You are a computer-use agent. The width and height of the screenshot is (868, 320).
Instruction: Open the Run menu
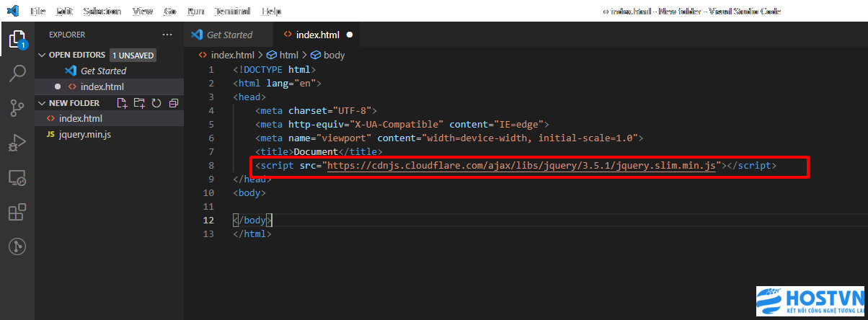coord(195,12)
